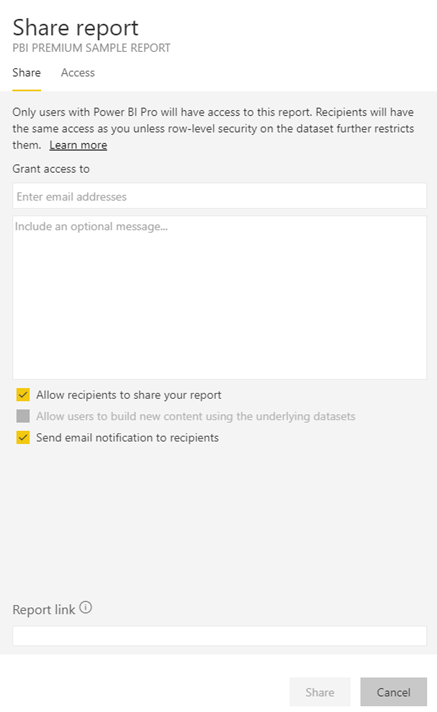The height and width of the screenshot is (712, 437).
Task: Click the Share report dialog title
Action: coord(75,27)
